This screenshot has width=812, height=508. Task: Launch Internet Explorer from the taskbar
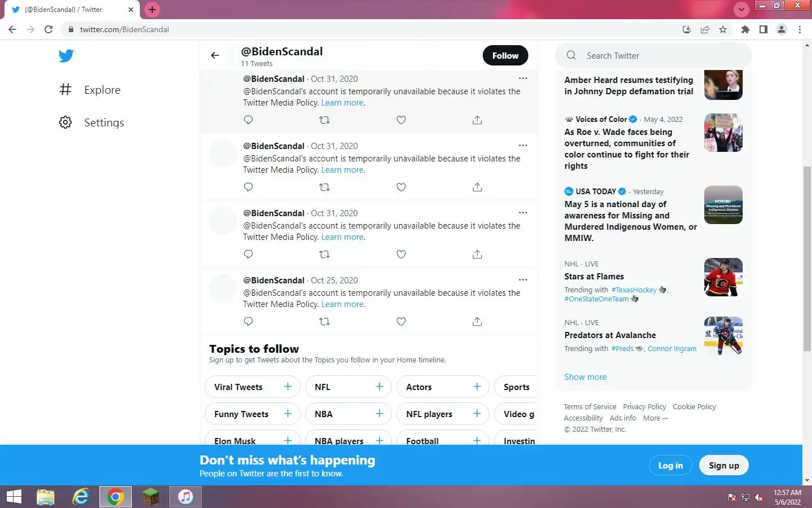pyautogui.click(x=81, y=497)
